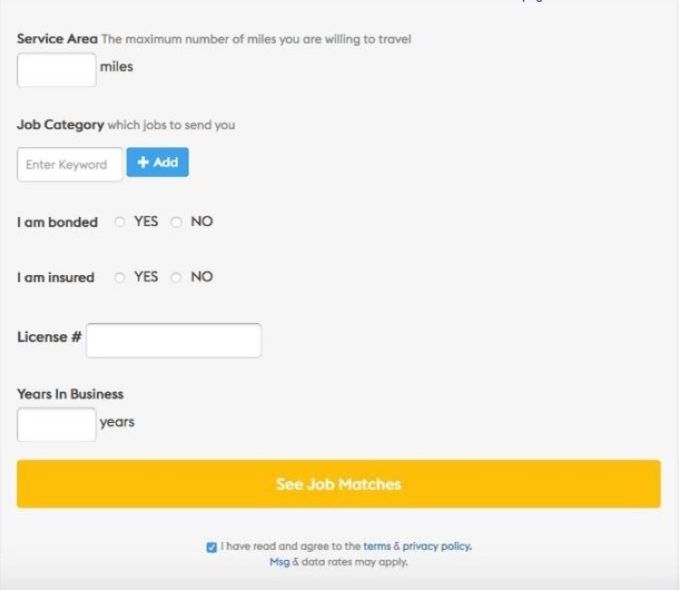Click the I am insured label
This screenshot has width=680, height=590.
(55, 278)
